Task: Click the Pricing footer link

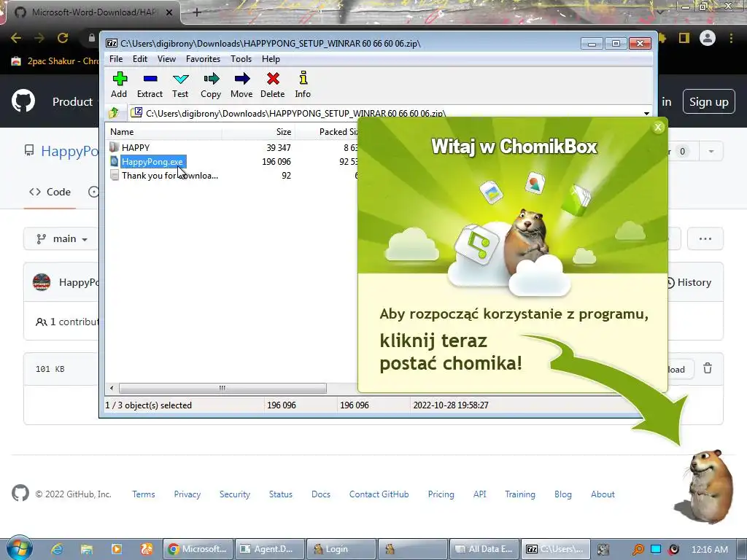Action: (441, 494)
